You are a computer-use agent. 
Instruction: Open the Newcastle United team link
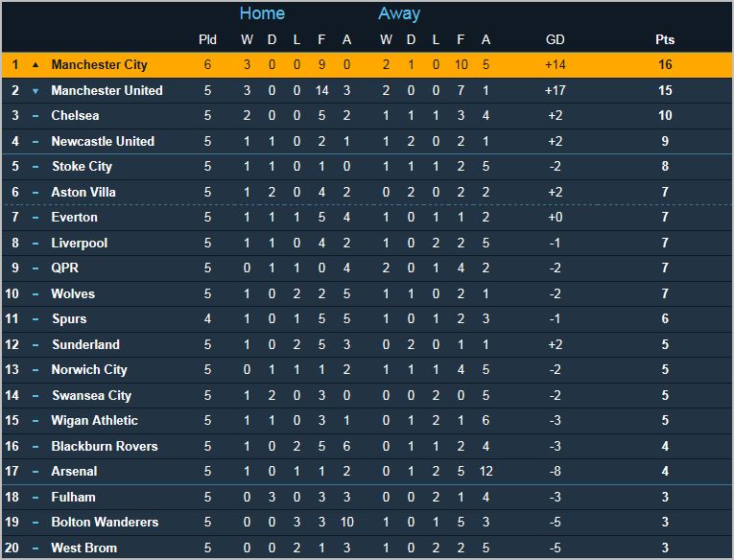[103, 141]
